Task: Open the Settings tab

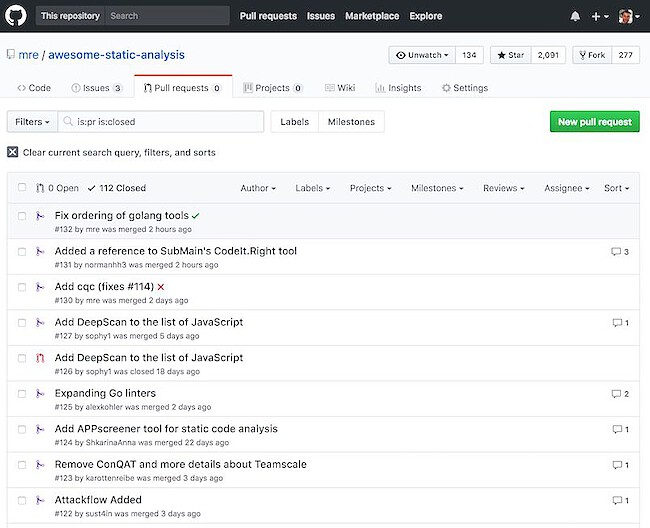Action: (465, 88)
